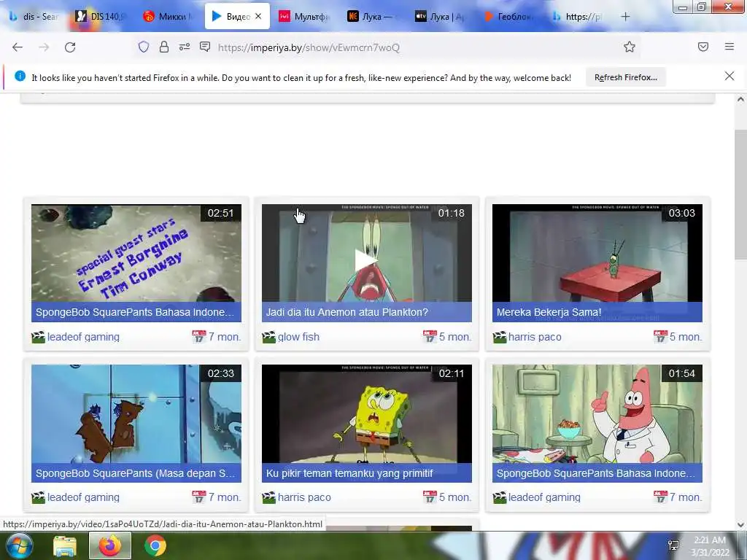Open harris paco link under Mereka Bekerja Sama
The height and width of the screenshot is (560, 747).
tap(535, 337)
